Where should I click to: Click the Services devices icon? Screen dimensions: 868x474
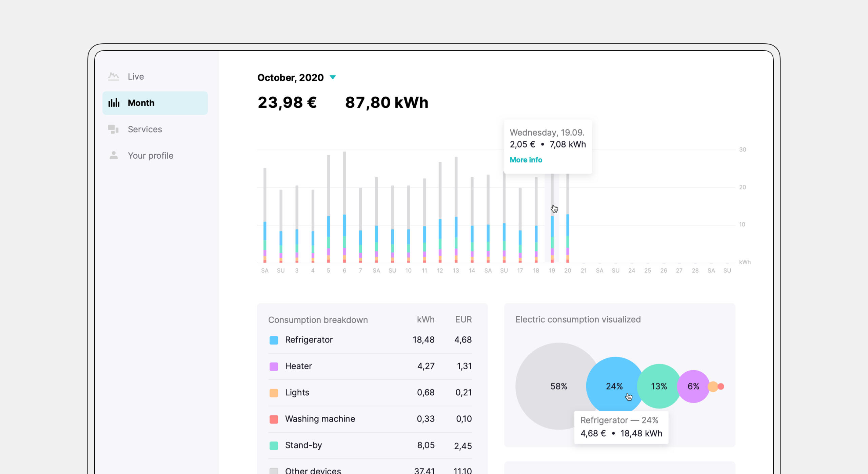pos(113,129)
